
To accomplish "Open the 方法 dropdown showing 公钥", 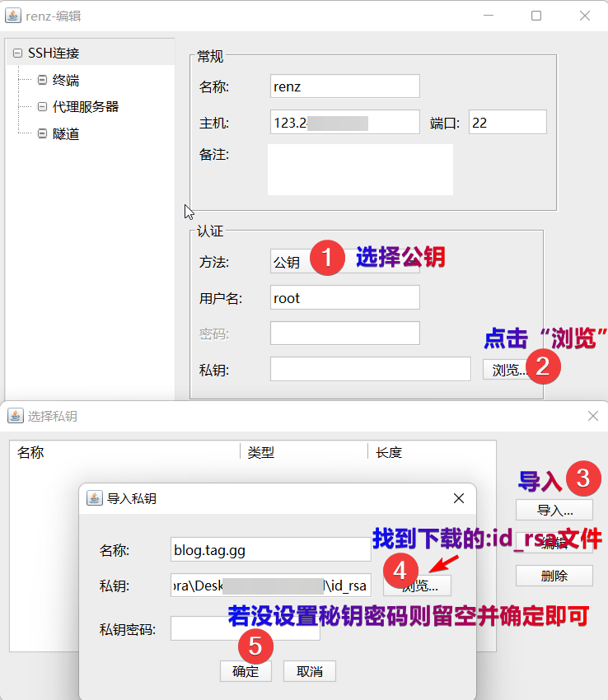I will click(x=345, y=262).
